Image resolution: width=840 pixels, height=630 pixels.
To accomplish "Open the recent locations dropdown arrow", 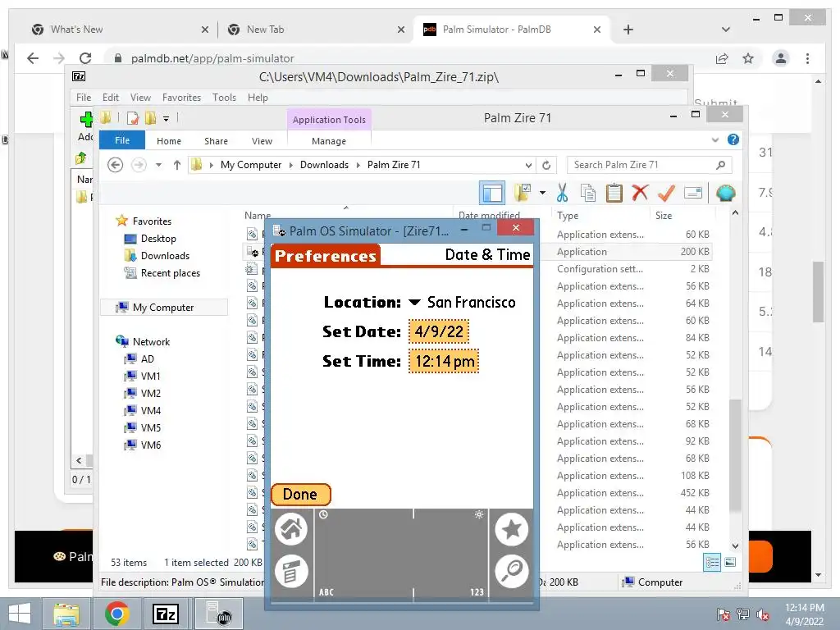I will click(158, 165).
